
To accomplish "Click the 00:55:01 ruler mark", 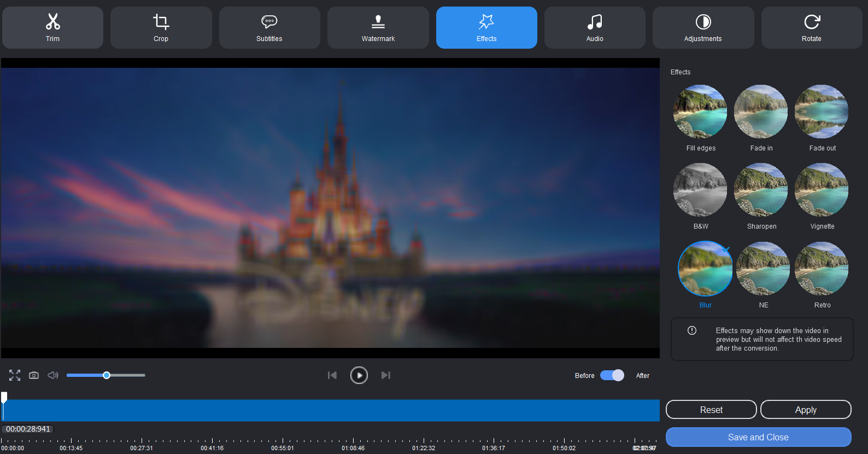I will coord(283,448).
